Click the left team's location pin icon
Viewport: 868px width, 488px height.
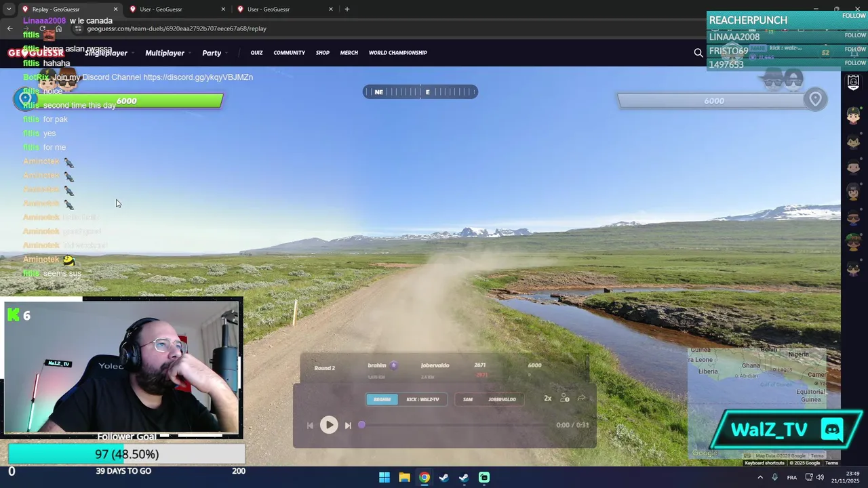tap(25, 100)
